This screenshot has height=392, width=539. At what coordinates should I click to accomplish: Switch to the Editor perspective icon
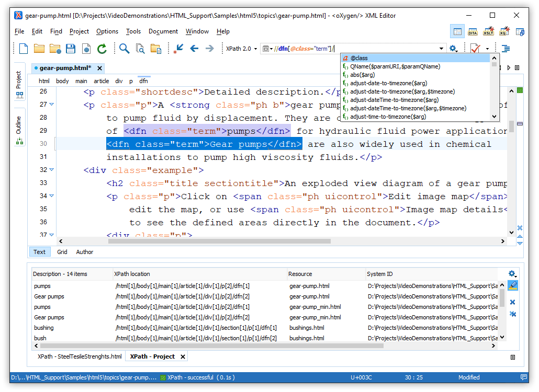pos(457,32)
